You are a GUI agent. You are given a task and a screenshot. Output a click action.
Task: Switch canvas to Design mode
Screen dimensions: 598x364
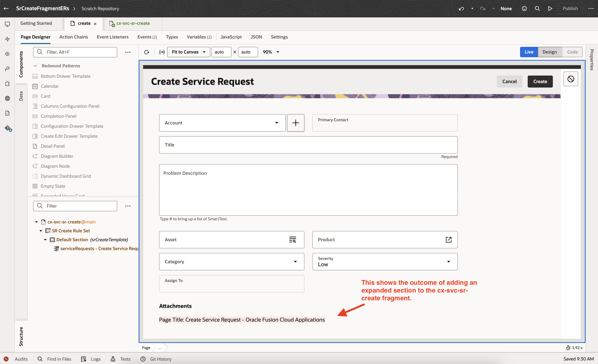pos(549,52)
